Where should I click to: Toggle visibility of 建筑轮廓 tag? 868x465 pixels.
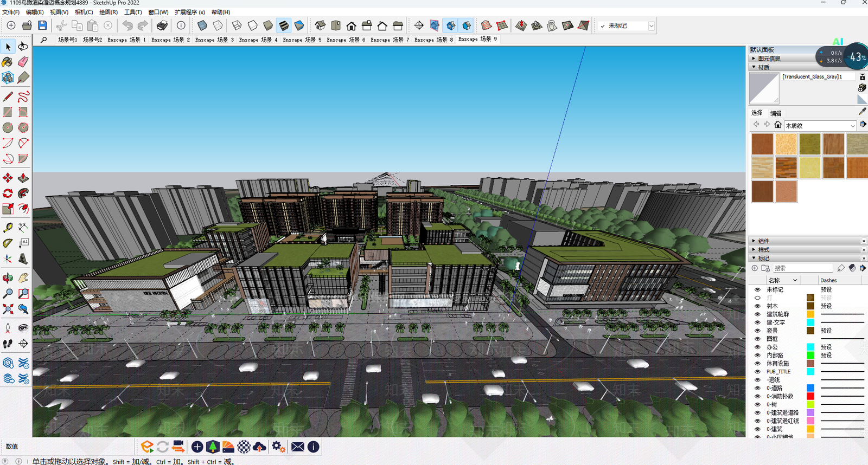click(x=757, y=314)
